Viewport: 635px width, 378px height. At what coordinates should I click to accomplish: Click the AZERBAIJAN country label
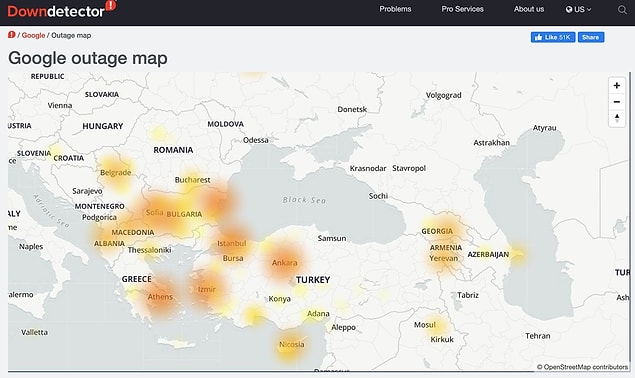[488, 254]
